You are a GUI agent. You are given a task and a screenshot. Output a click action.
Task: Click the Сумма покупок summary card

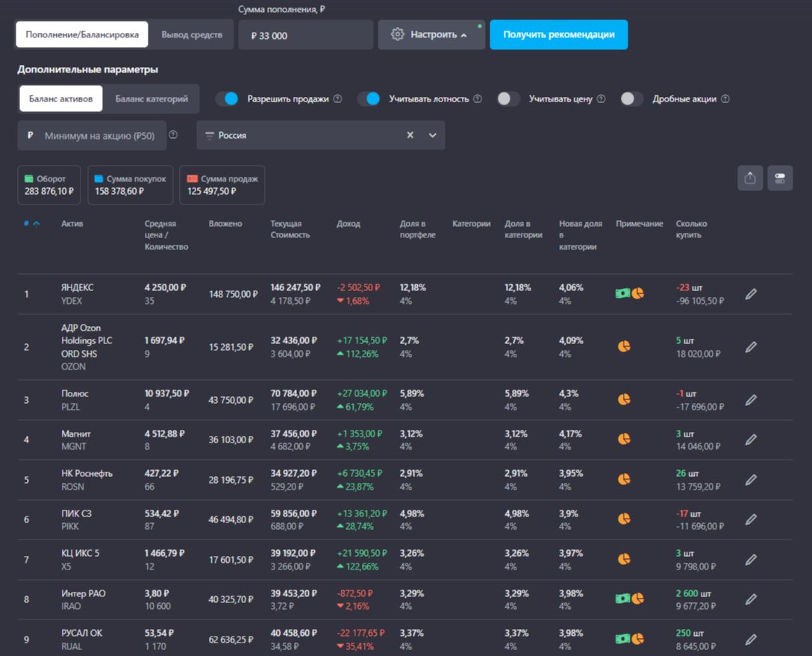[130, 185]
